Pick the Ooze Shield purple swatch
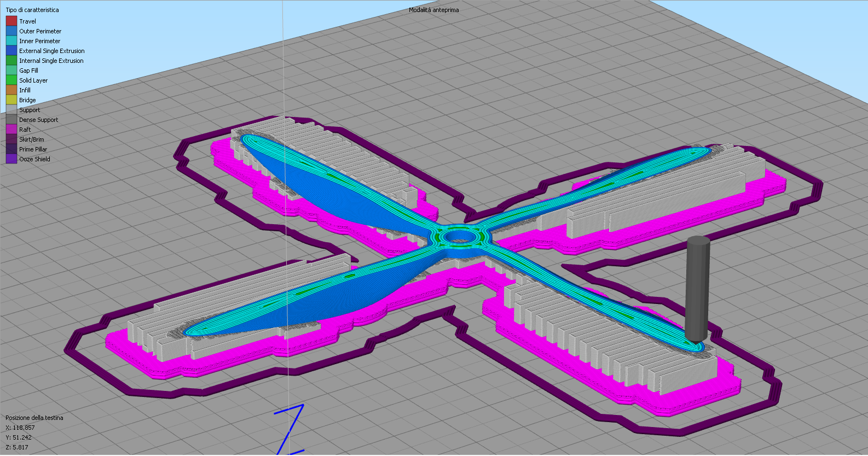 pos(11,159)
